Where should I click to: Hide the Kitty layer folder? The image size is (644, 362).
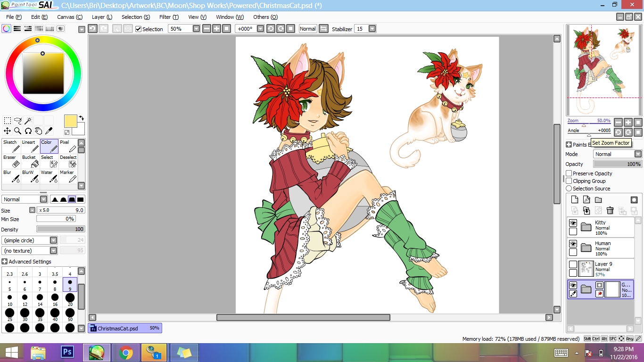(573, 223)
